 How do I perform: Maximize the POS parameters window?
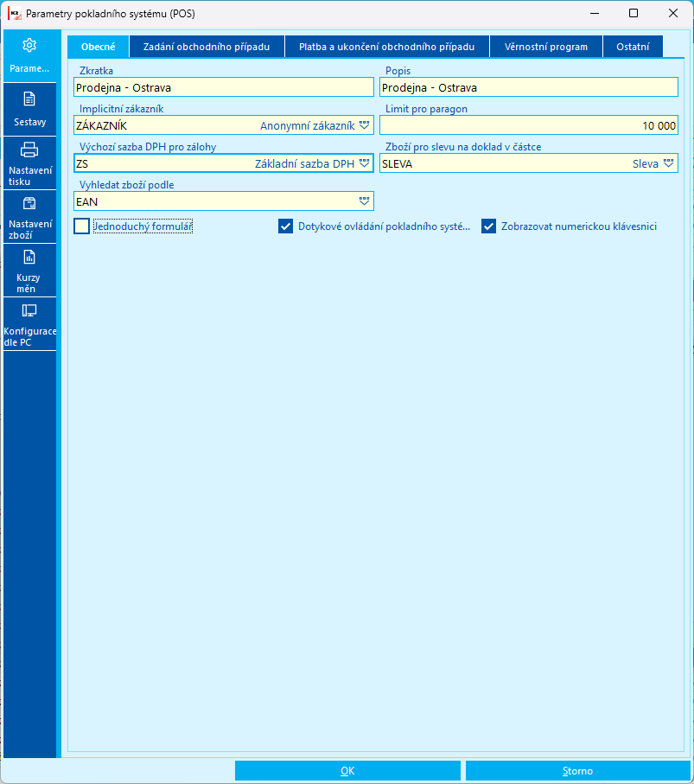(634, 13)
